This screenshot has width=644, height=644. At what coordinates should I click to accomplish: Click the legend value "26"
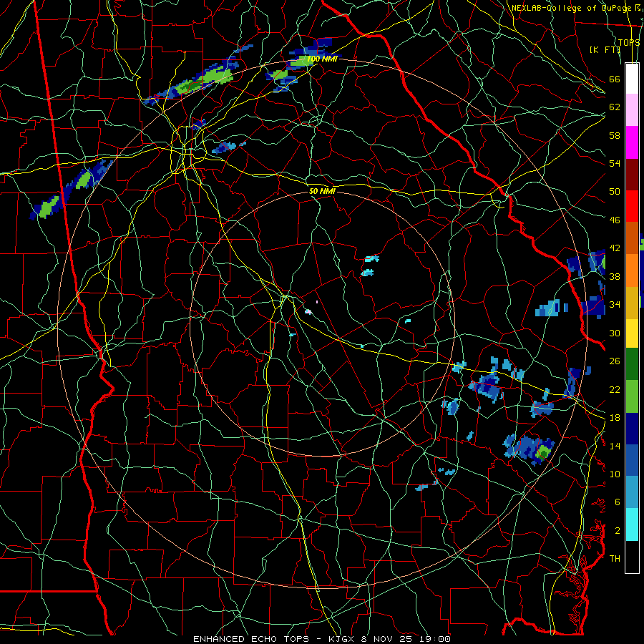615,361
